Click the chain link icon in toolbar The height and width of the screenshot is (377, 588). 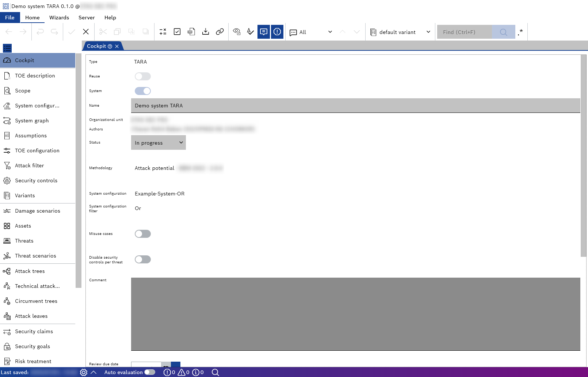[x=220, y=32]
